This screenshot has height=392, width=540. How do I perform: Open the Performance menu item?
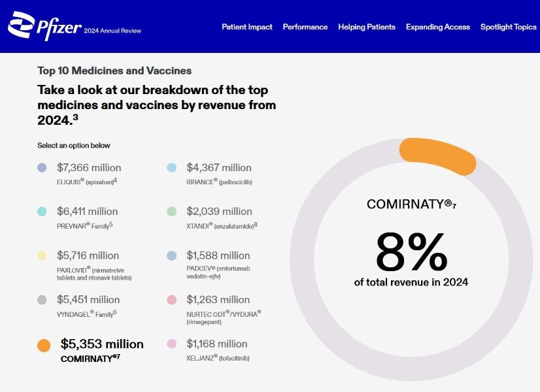[x=305, y=27]
